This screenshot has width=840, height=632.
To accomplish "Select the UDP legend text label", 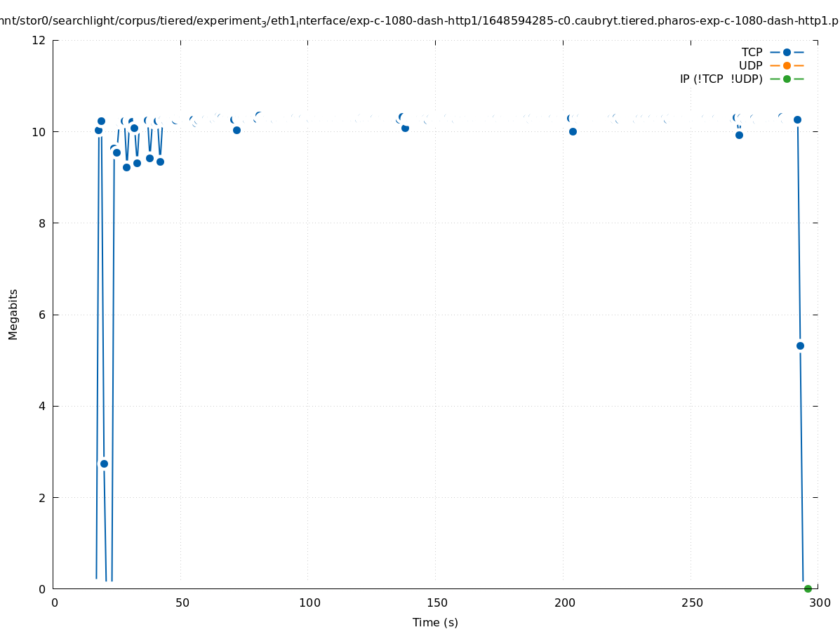I will pyautogui.click(x=750, y=65).
